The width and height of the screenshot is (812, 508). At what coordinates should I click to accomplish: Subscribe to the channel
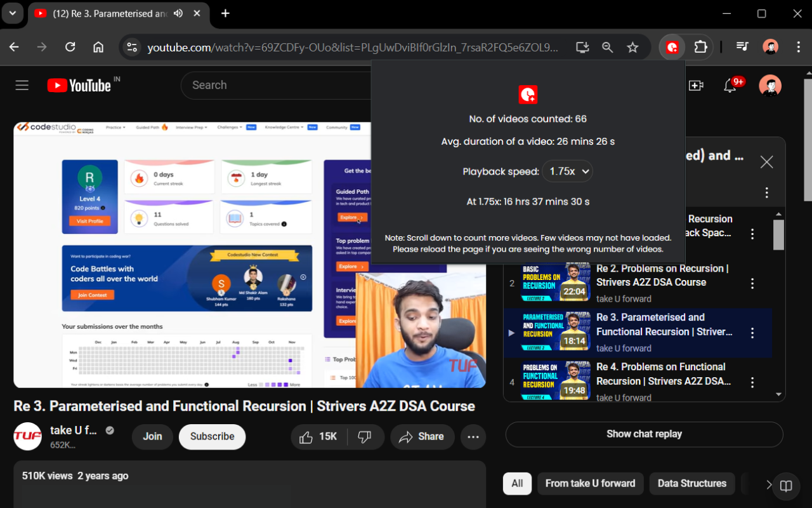[212, 436]
